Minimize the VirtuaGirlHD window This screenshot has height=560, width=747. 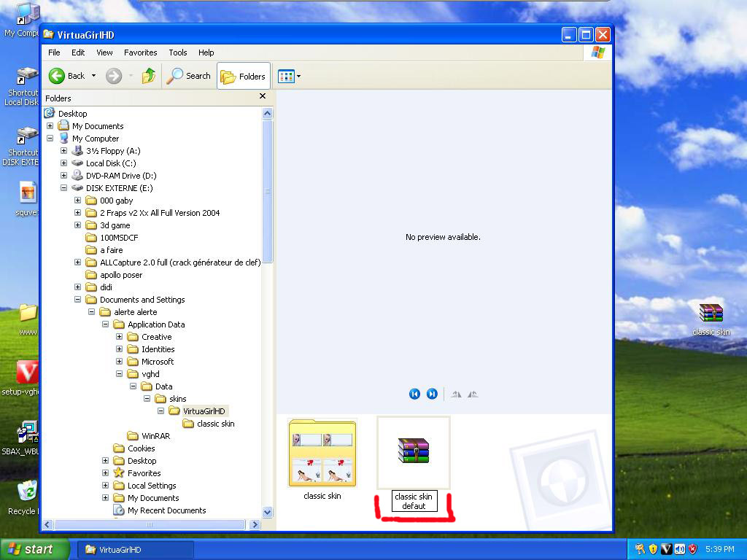pyautogui.click(x=569, y=35)
